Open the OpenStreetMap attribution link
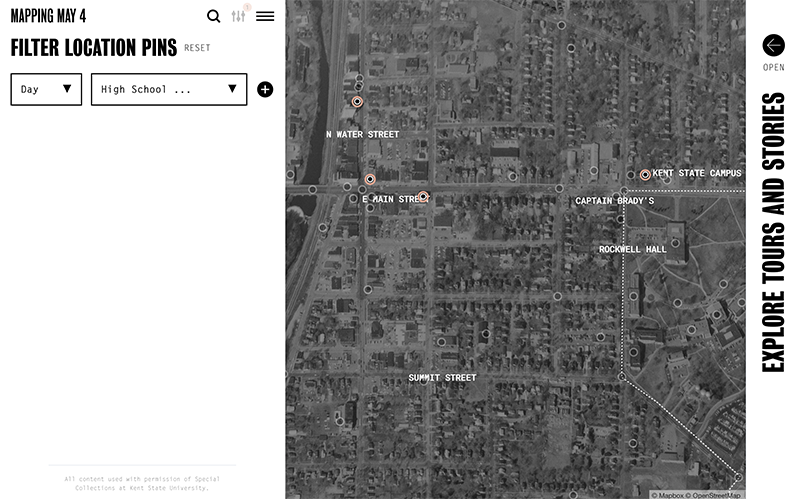This screenshot has width=800, height=499. coord(714,494)
